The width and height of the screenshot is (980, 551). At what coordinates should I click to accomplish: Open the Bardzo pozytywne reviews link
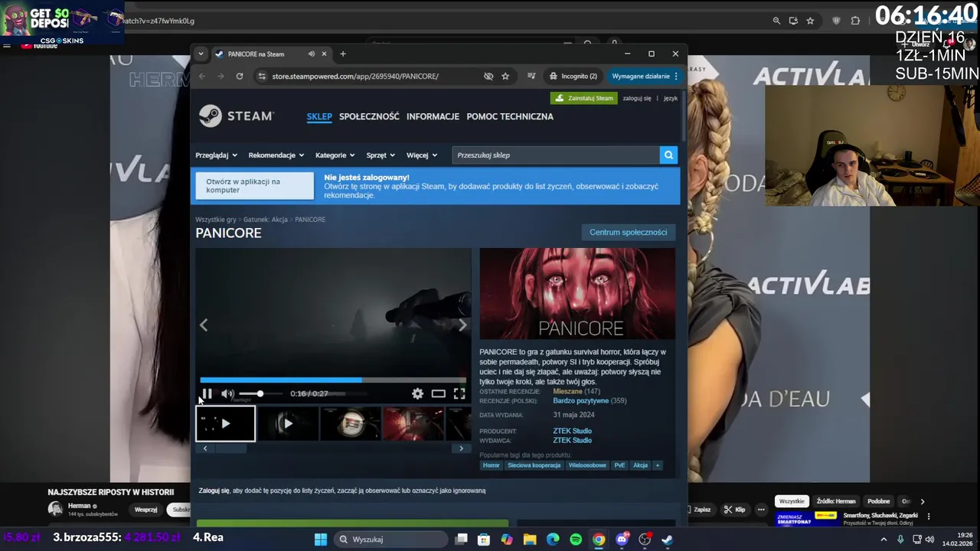point(581,401)
